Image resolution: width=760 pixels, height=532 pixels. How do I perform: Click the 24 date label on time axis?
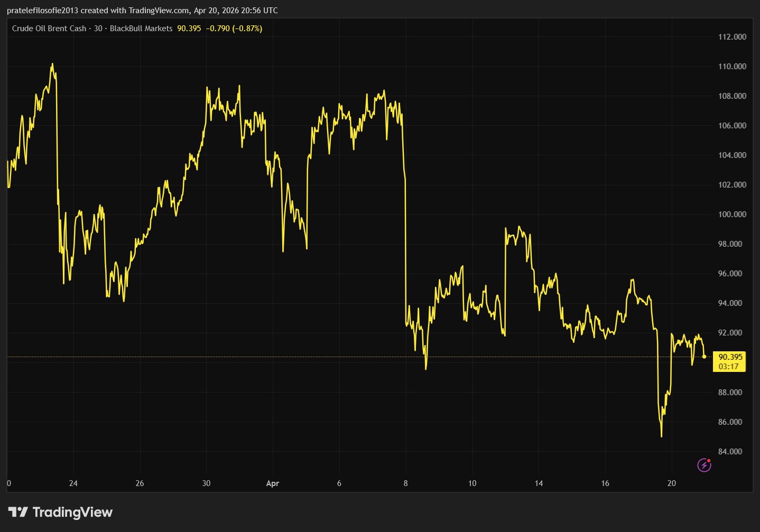(73, 483)
